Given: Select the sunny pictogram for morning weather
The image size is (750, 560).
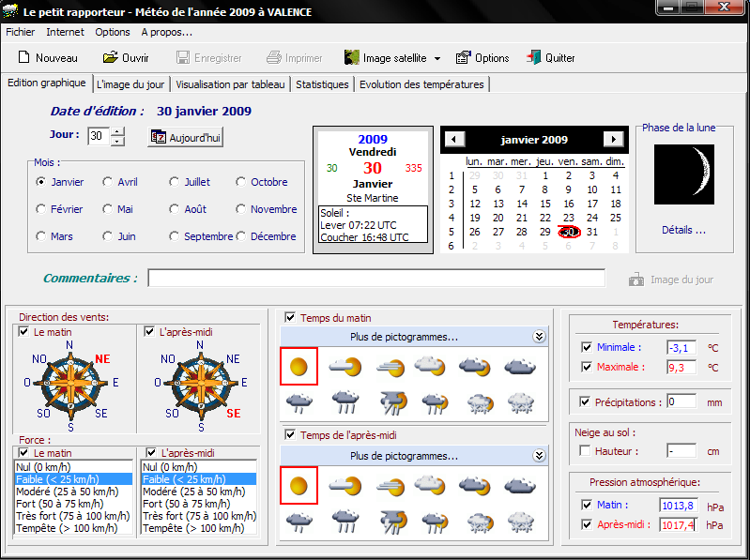Looking at the screenshot, I should (298, 365).
